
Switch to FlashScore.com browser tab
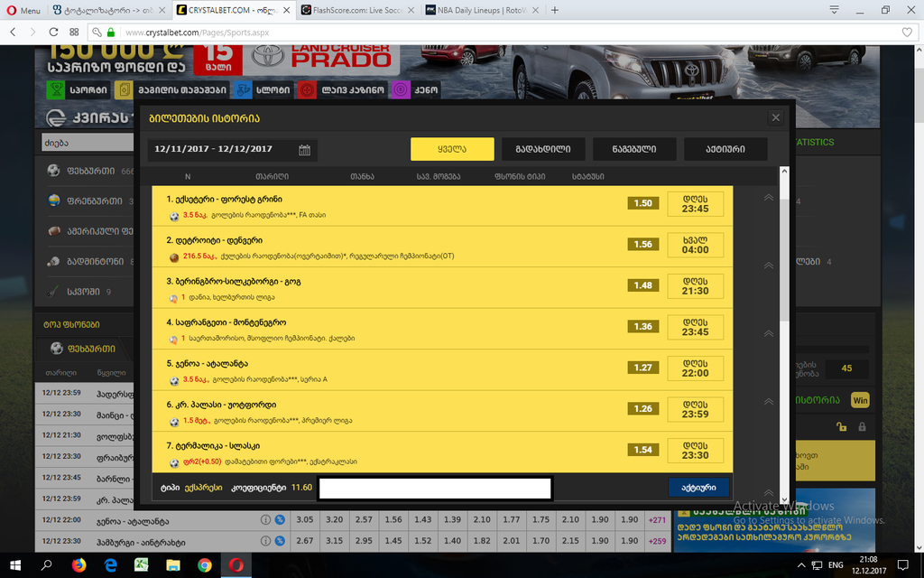pyautogui.click(x=357, y=10)
